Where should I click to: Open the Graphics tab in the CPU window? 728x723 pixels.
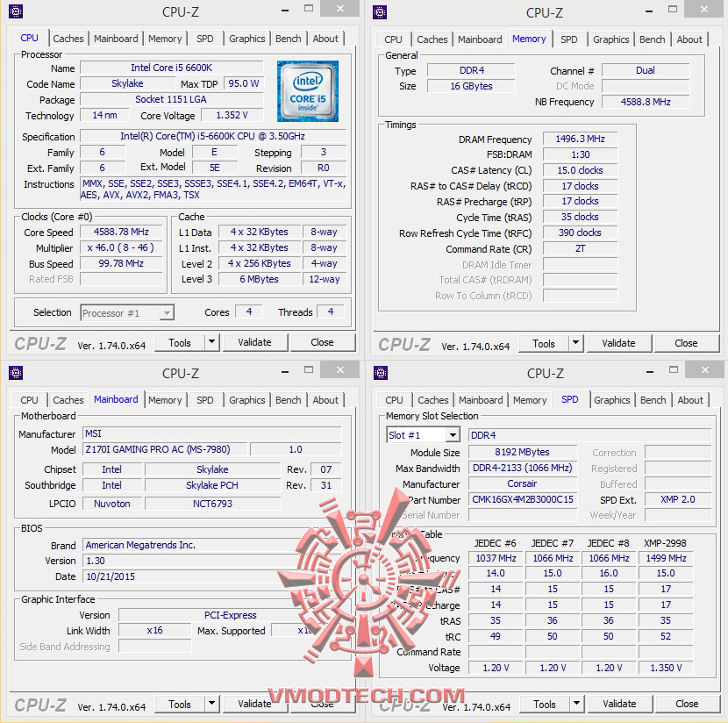[x=247, y=39]
